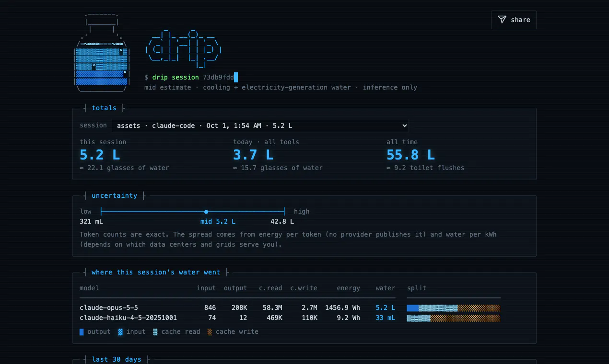609x364 pixels.
Task: Click '≈ 9.2 toilet flushes' text
Action: pos(425,168)
